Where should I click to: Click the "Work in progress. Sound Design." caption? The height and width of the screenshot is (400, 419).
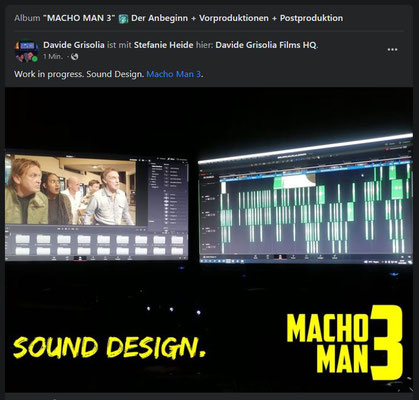coord(79,74)
